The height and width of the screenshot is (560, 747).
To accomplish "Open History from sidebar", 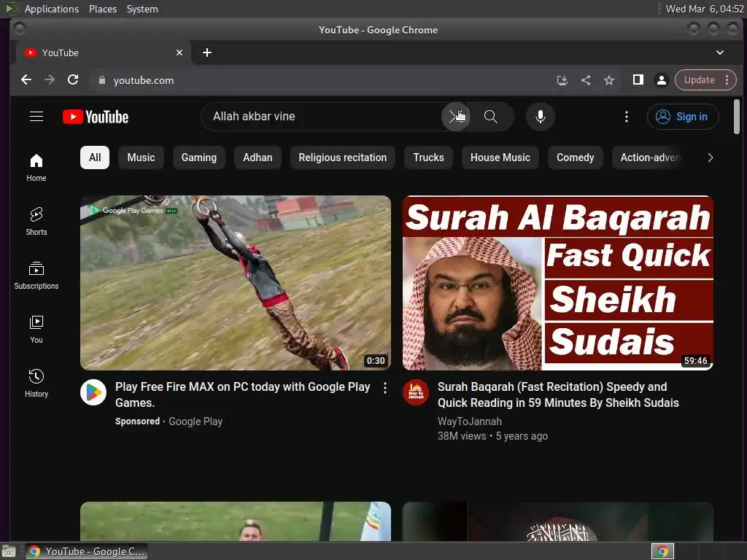I will 36,383.
